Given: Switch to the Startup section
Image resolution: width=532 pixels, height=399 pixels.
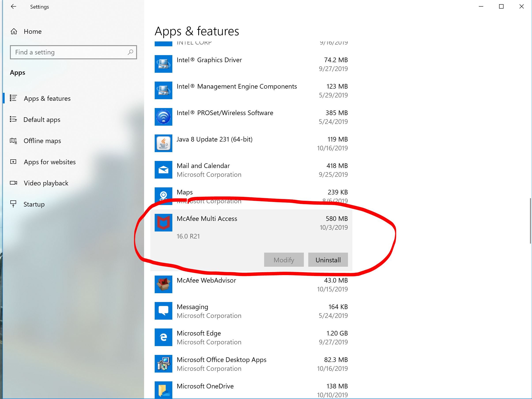Looking at the screenshot, I should click(x=34, y=204).
